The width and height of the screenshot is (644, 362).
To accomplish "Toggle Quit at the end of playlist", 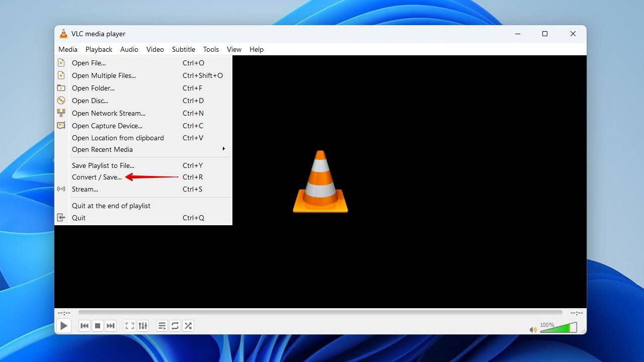I will click(x=143, y=206).
